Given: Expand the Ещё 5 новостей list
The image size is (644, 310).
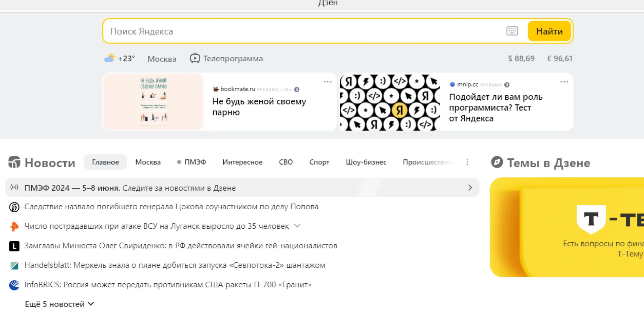Looking at the screenshot, I should coord(59,304).
